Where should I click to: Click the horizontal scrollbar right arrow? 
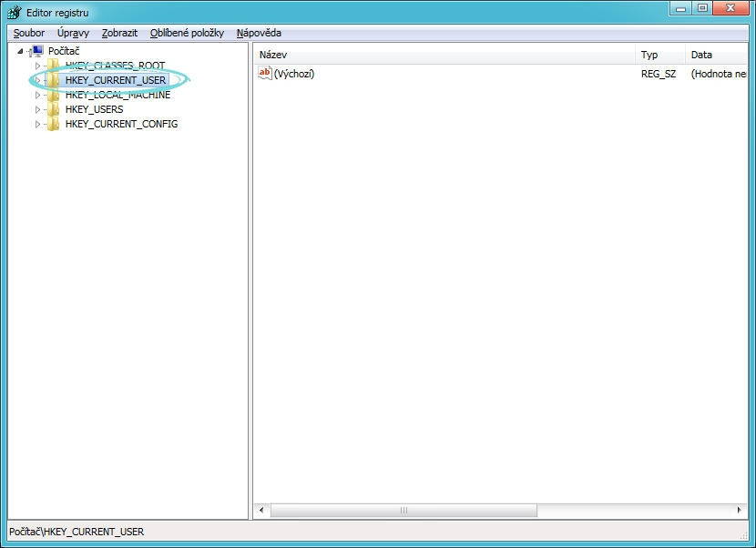[741, 511]
